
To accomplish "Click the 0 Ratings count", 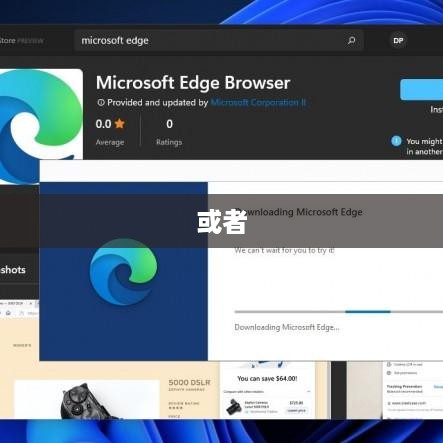I will pyautogui.click(x=169, y=124).
